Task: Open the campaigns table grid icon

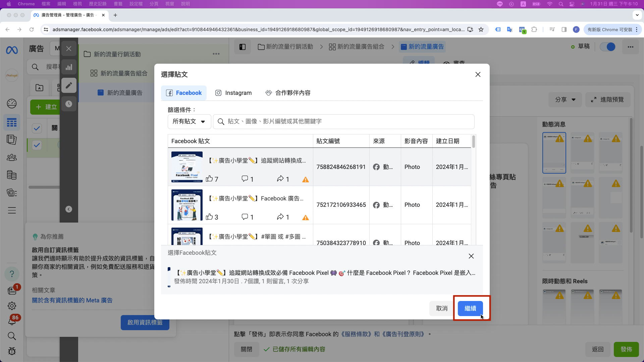Action: (x=12, y=123)
